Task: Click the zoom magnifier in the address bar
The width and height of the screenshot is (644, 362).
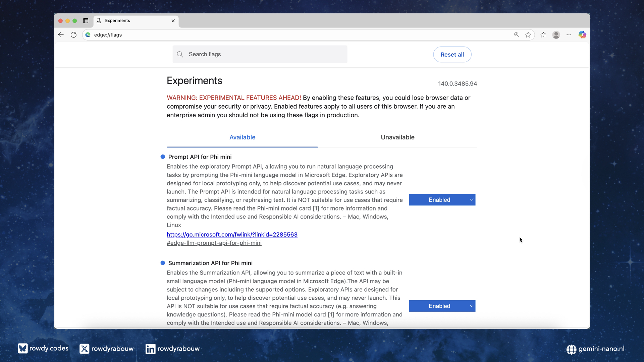Action: click(x=517, y=35)
